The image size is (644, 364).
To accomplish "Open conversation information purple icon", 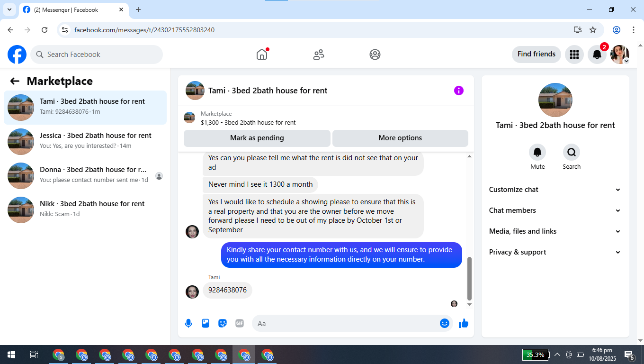I will point(459,91).
